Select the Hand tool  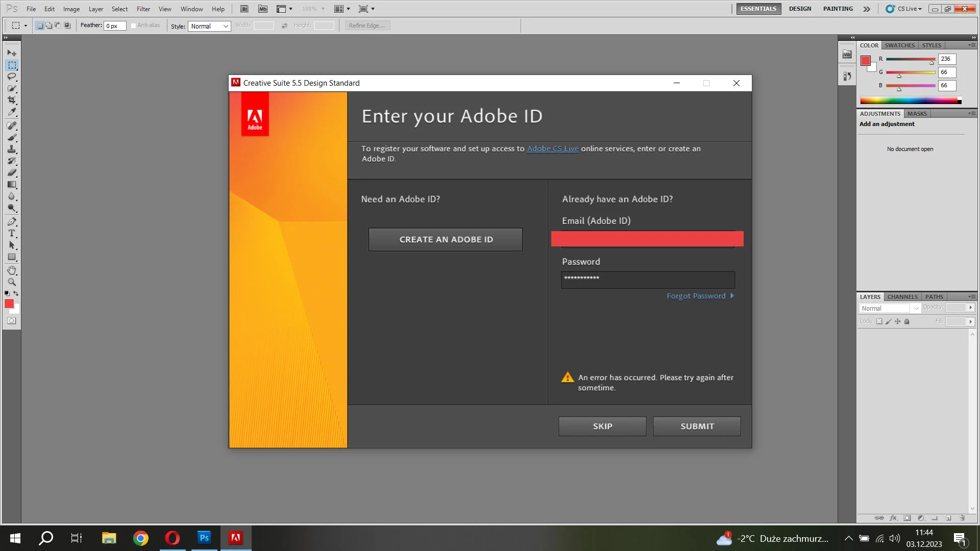coord(12,270)
